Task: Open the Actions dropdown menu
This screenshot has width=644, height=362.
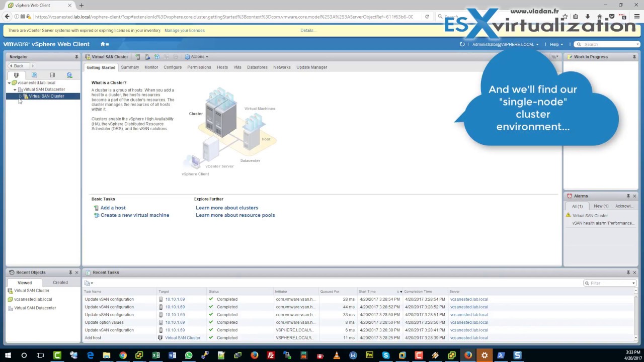Action: coord(196,57)
